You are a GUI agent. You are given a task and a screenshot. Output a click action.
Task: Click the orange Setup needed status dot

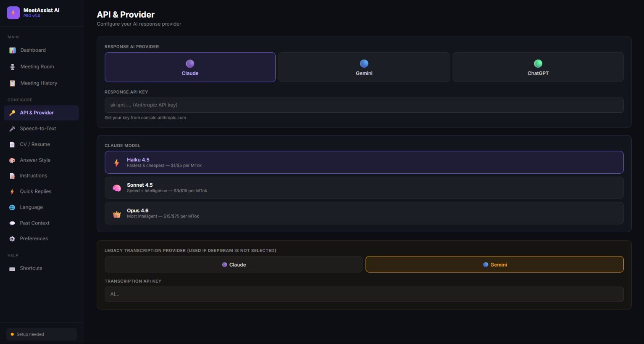(x=12, y=334)
